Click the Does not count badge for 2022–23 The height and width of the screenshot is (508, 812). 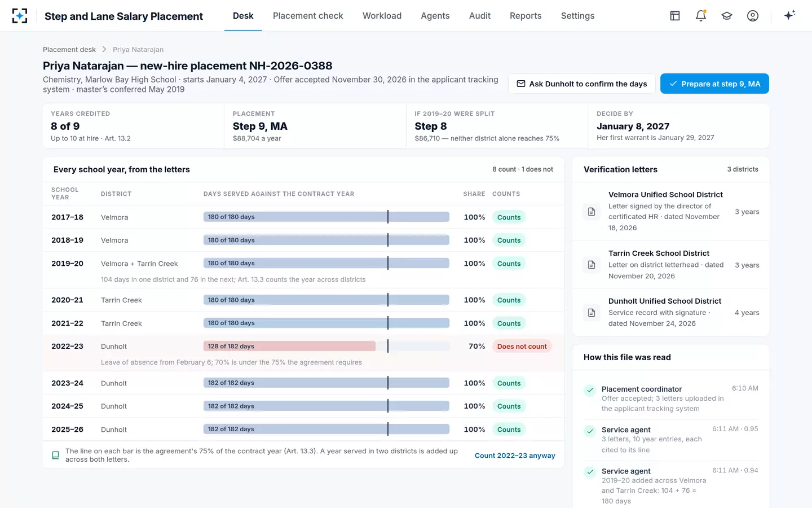click(x=522, y=347)
